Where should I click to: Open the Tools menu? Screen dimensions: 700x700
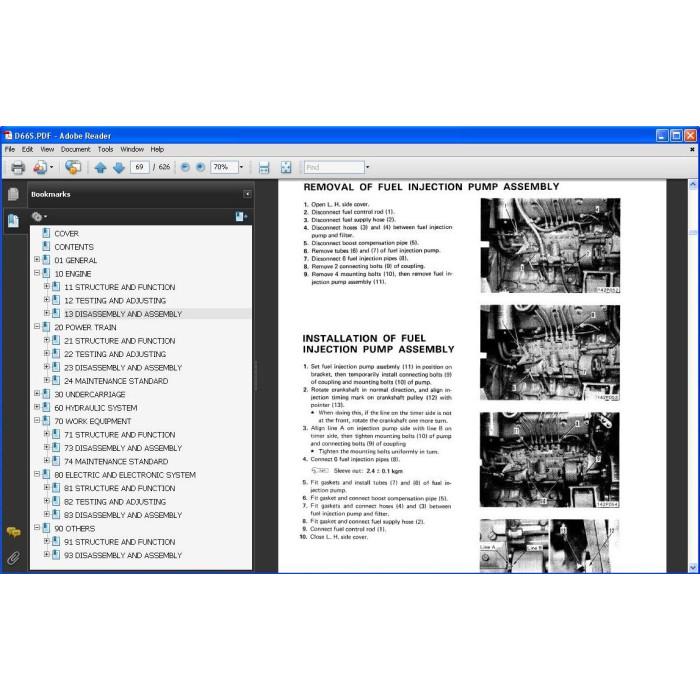pos(105,149)
